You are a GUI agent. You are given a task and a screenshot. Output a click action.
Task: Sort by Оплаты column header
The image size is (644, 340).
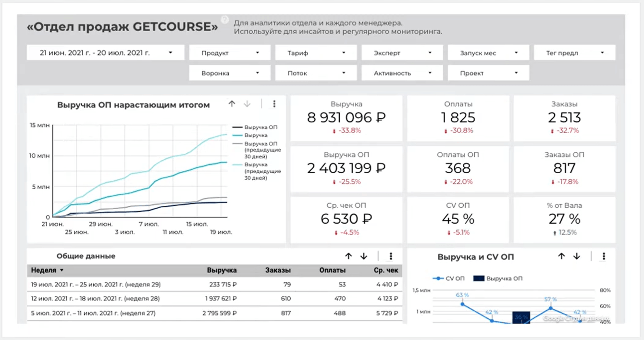coord(332,271)
